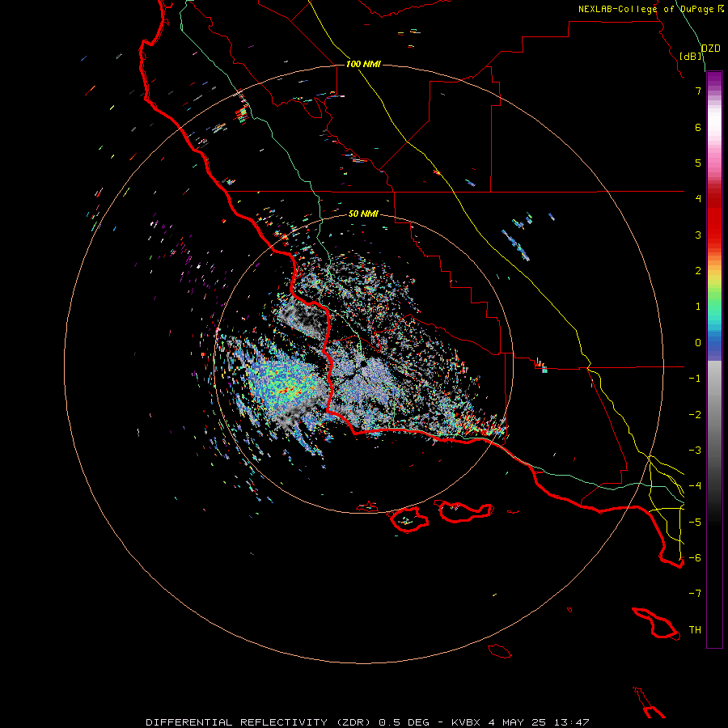Image resolution: width=728 pixels, height=728 pixels.
Task: Click the -6 value on the color scale
Action: pos(695,558)
